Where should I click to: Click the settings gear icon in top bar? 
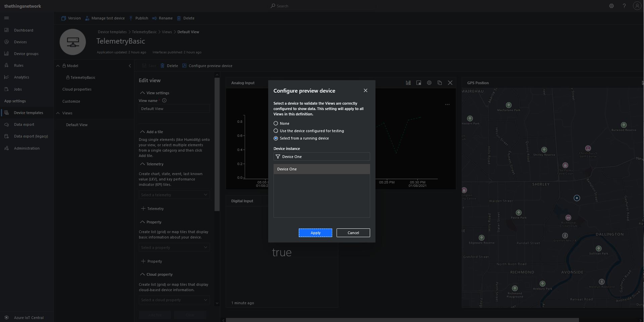tap(611, 6)
